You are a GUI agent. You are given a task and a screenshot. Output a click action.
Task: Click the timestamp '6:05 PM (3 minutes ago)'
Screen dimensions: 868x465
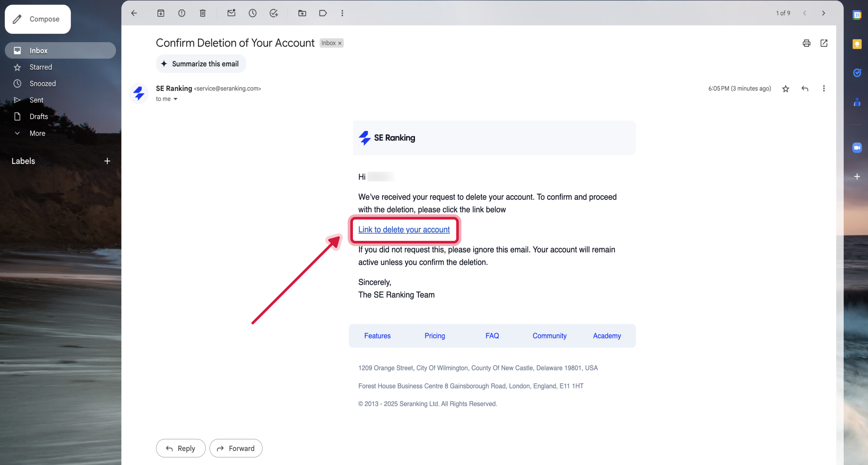[x=739, y=89]
